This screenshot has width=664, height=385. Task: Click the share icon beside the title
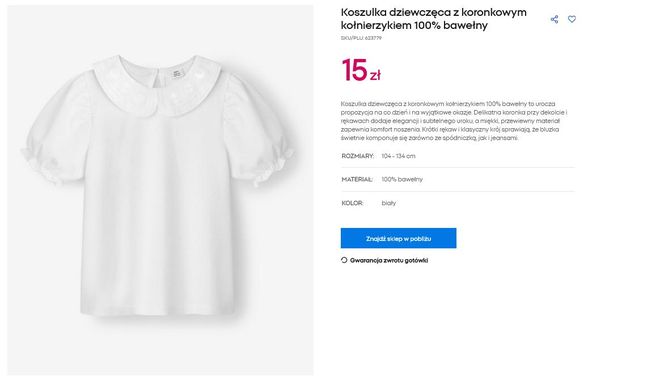(x=554, y=19)
